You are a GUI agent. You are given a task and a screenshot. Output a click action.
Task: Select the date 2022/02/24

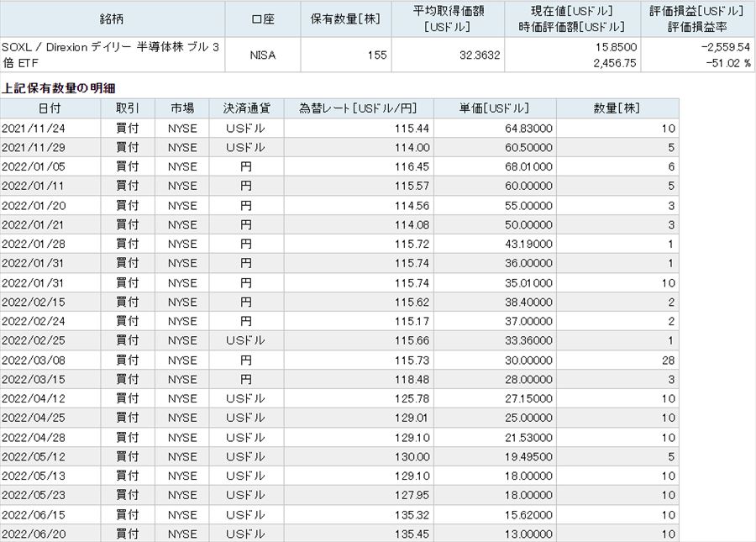[x=34, y=322]
